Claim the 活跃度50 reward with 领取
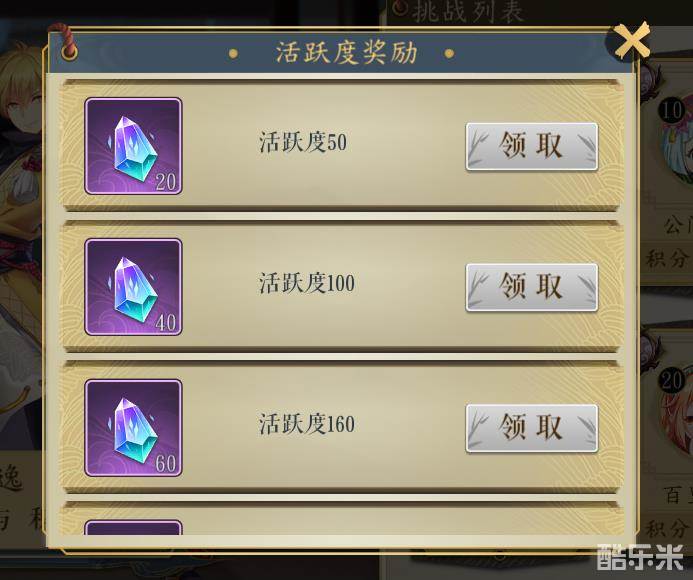Viewport: 693px width, 580px height. pos(532,146)
